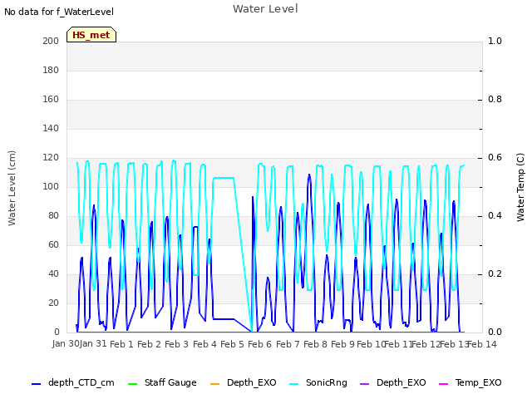This screenshot has width=532, height=399.
Task: Click the 180 tick on left axis
Action: pyautogui.click(x=51, y=70)
